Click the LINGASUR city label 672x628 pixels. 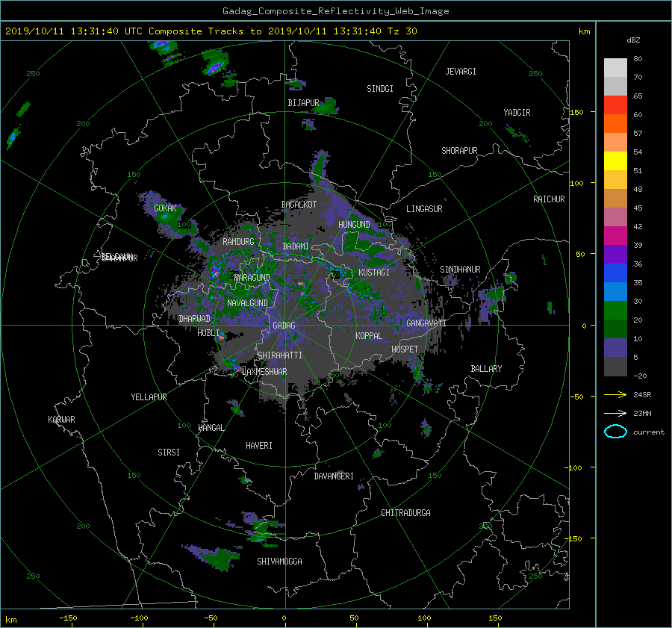click(424, 209)
